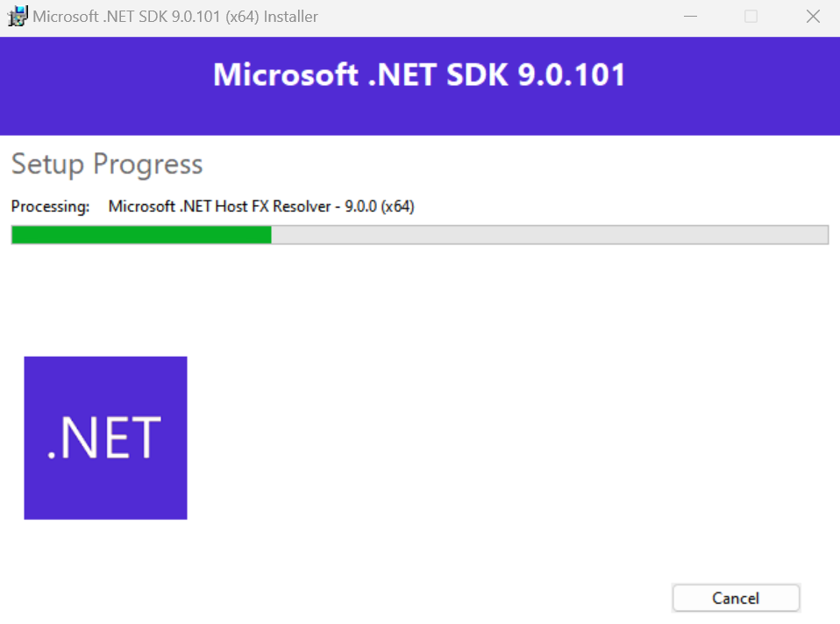Click the 'Setup Progress' heading

(107, 164)
